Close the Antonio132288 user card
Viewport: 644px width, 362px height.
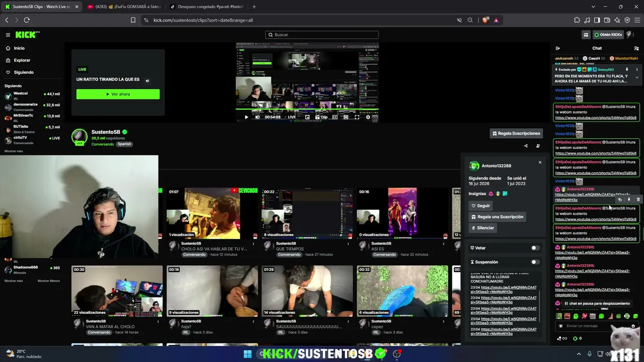pyautogui.click(x=540, y=162)
